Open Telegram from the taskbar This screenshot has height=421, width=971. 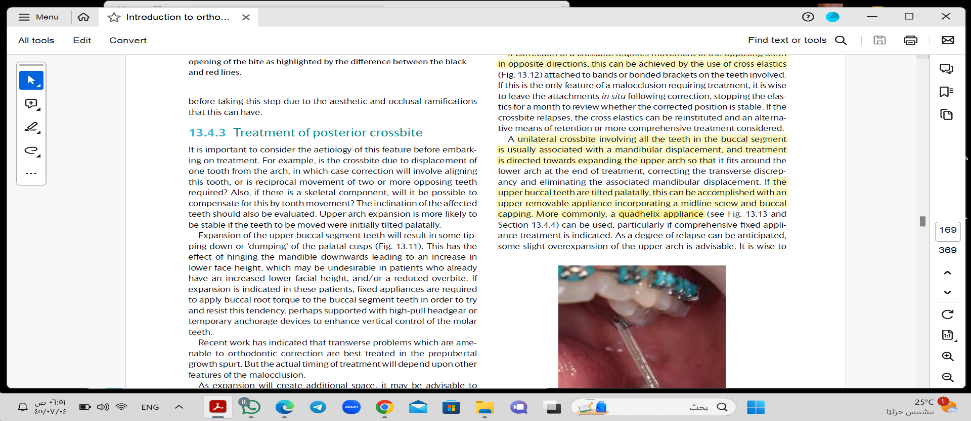pos(318,407)
